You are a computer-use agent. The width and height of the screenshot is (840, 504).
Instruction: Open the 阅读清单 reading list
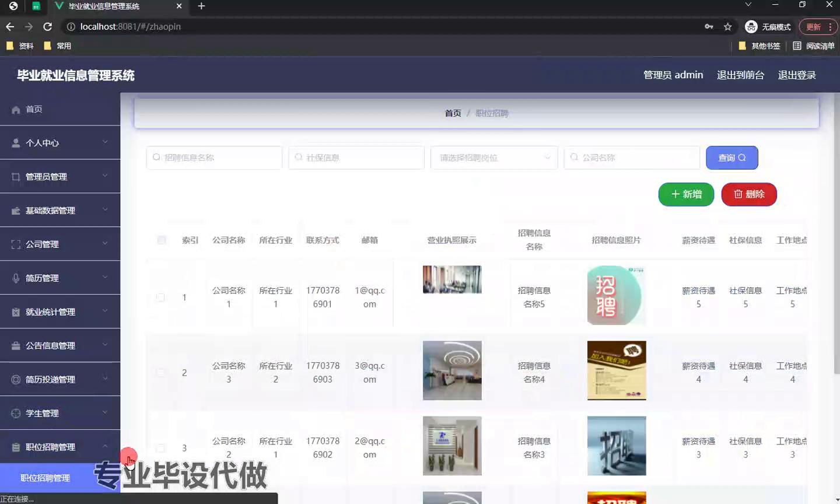814,45
